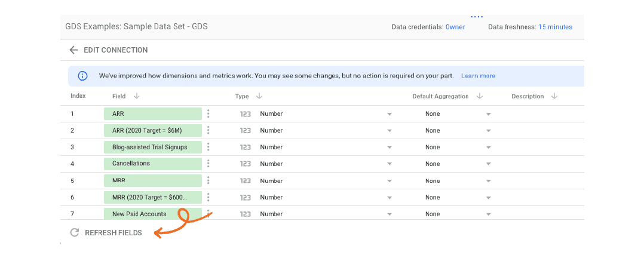
Task: Open three-dot menu for MRR field
Action: click(208, 180)
